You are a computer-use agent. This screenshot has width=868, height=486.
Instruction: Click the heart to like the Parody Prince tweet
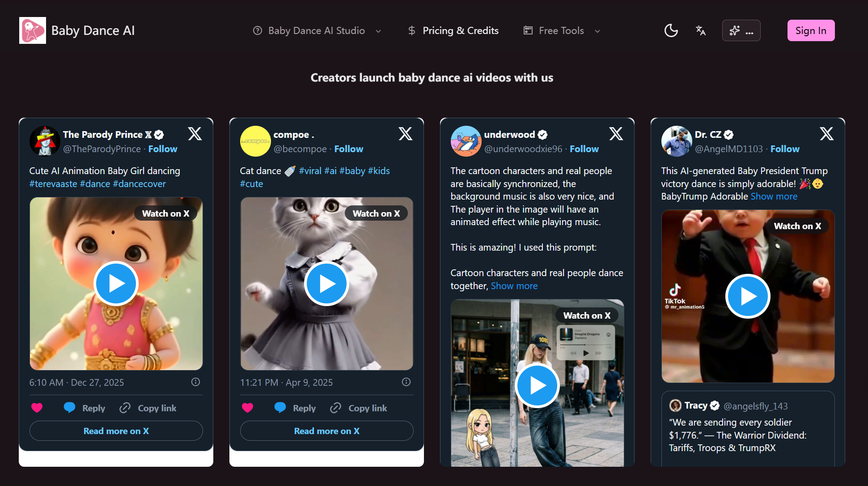tap(37, 408)
